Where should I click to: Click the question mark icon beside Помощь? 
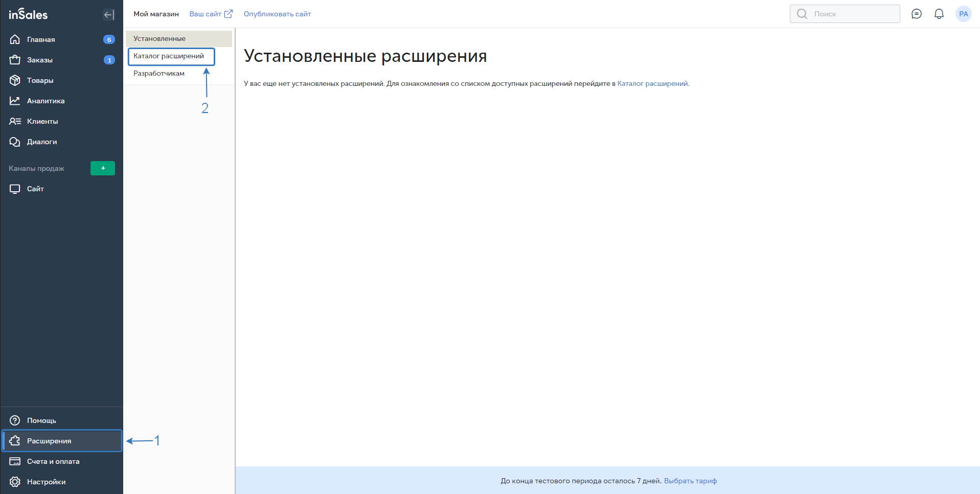tap(15, 420)
